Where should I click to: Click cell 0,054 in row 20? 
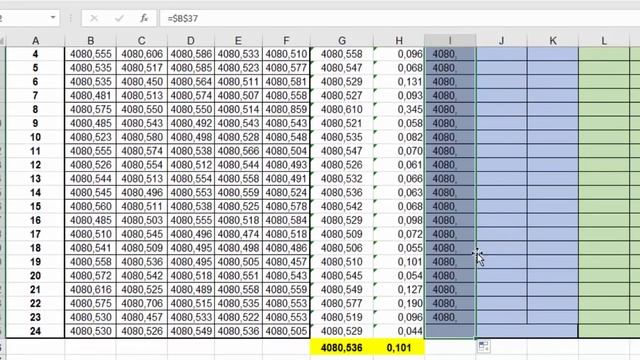[399, 276]
